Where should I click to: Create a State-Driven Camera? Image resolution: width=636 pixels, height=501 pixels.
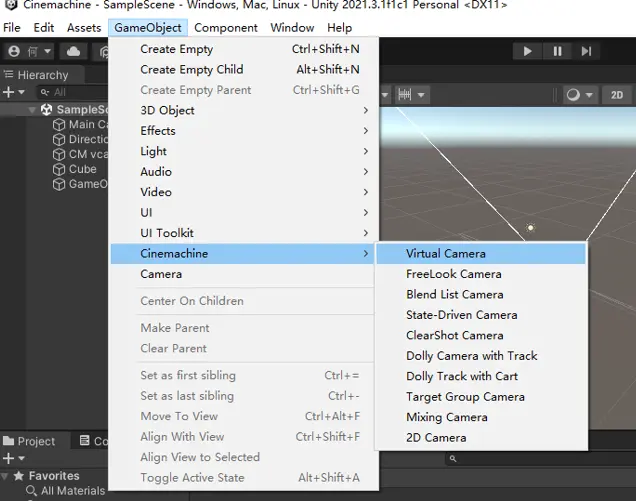[x=481, y=315]
